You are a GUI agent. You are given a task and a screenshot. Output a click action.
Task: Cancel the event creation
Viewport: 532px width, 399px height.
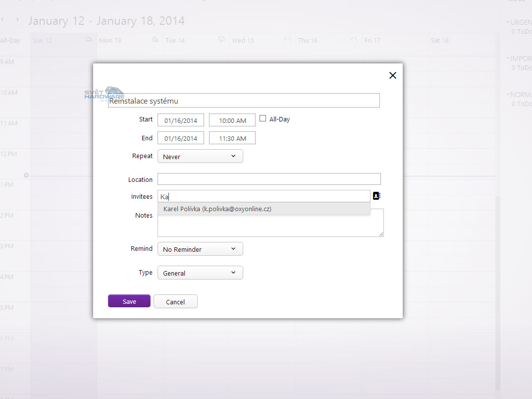click(x=175, y=301)
